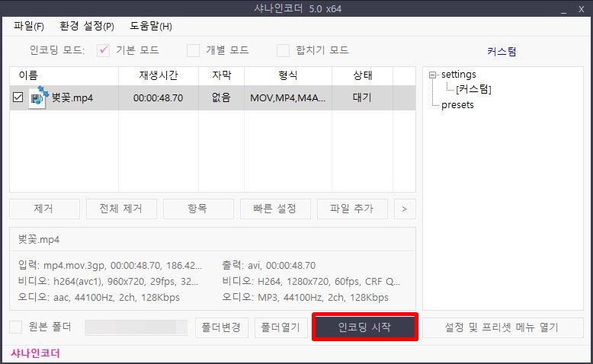
Task: Click the output 비디오: H264, 1280x720 line
Action: click(x=311, y=281)
